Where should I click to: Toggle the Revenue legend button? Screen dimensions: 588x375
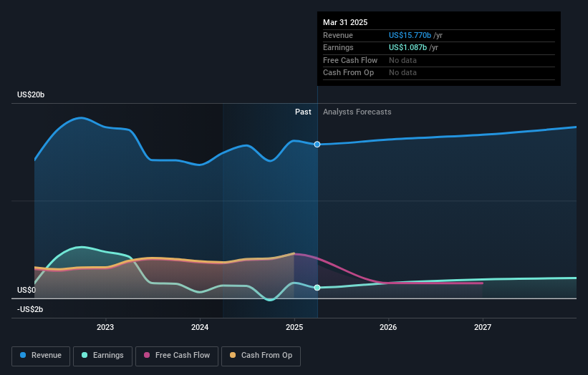(x=41, y=356)
